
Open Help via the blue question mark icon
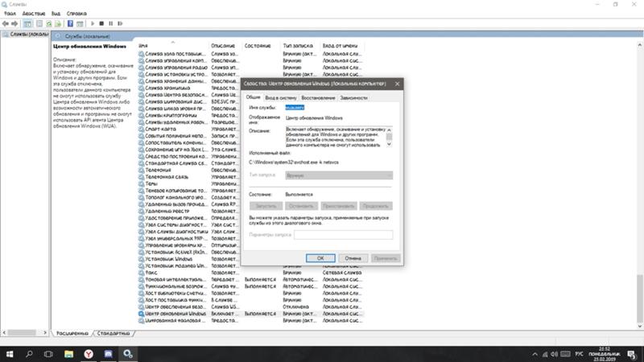coord(70,24)
